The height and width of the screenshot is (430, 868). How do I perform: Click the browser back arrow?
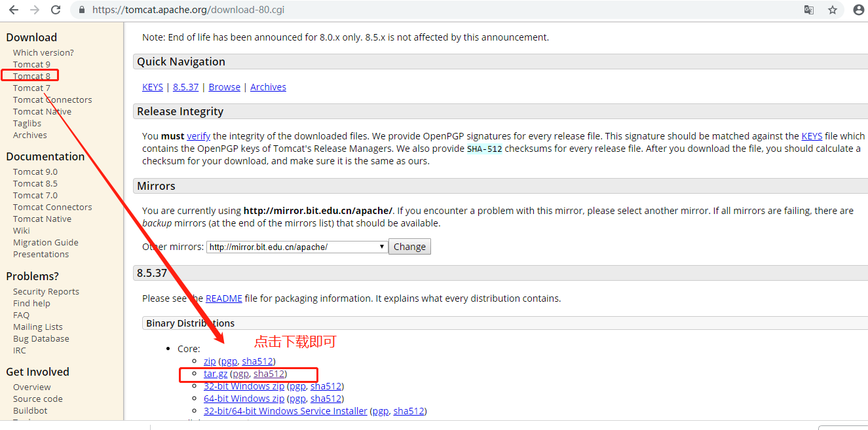(x=13, y=10)
